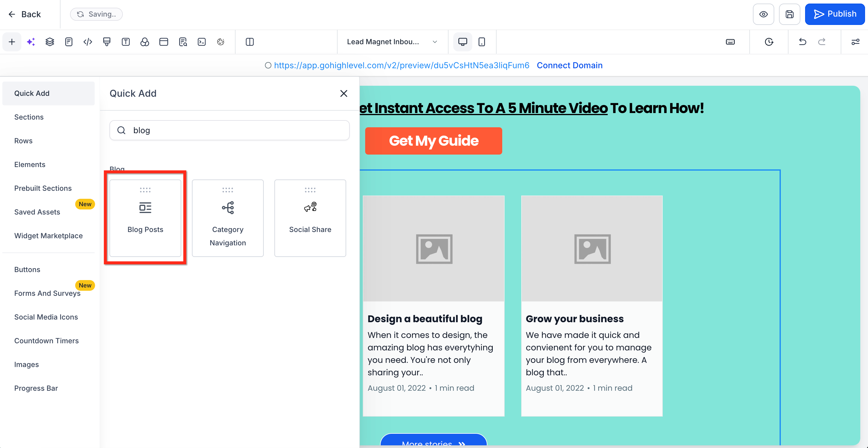Viewport: 868px width, 448px height.
Task: Click the save floppy disk icon
Action: [x=789, y=14]
